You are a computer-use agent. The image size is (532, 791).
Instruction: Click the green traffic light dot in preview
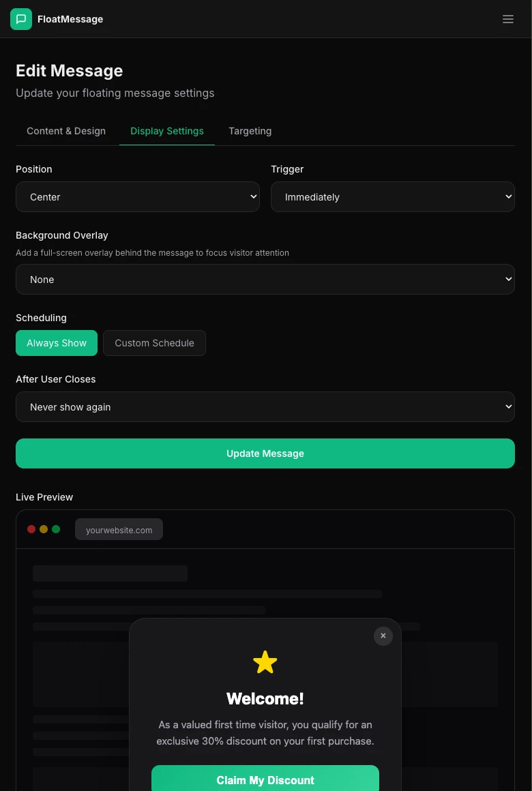click(x=56, y=528)
